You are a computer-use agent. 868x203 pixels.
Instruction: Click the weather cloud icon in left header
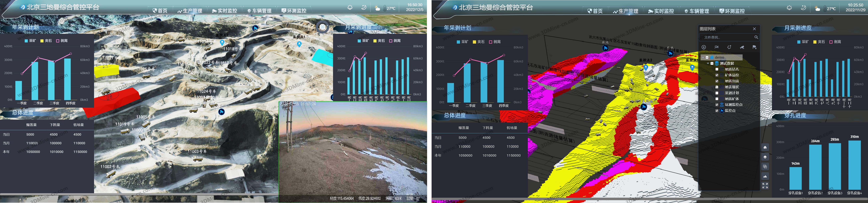click(x=377, y=8)
